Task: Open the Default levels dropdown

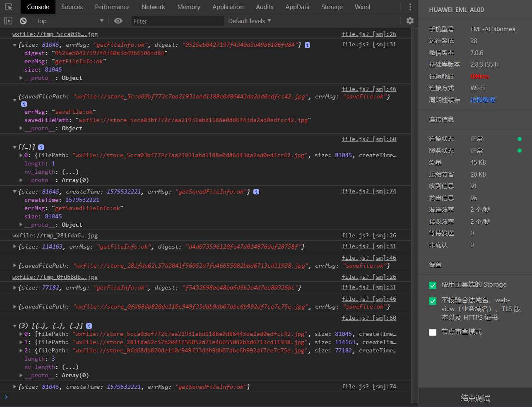Action: 250,21
